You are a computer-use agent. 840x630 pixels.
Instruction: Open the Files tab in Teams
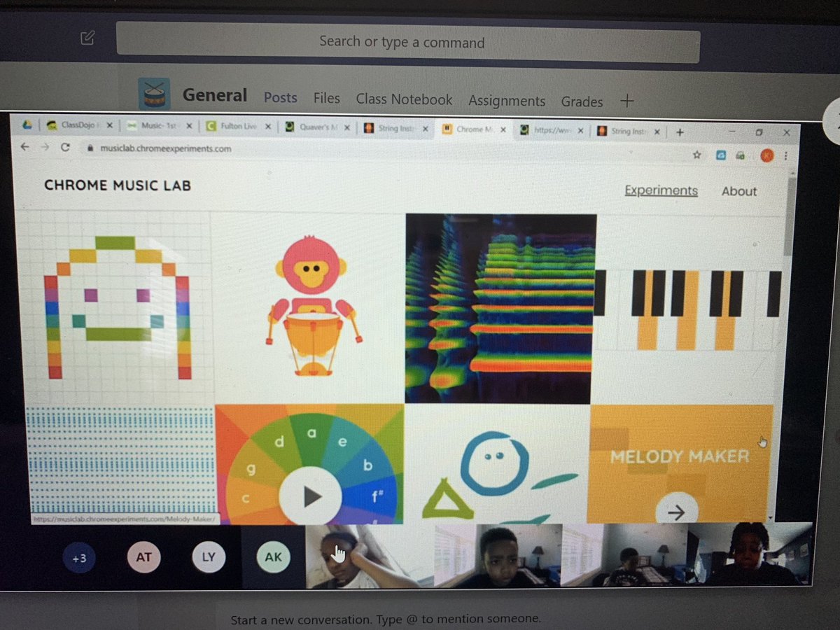[x=326, y=99]
